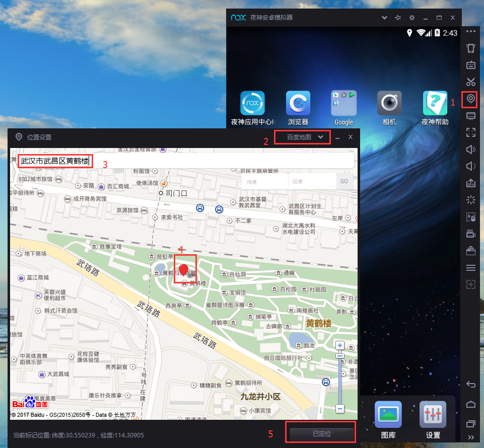Expand the sidebar with the double-arrow icon
Screen dimensions: 484x448
pos(471,437)
